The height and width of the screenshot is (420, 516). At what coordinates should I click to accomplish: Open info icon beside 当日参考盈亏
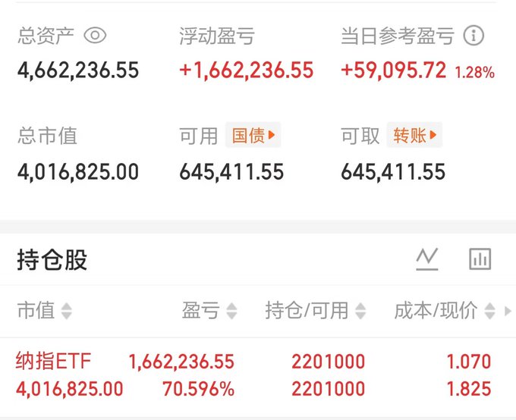tap(474, 35)
